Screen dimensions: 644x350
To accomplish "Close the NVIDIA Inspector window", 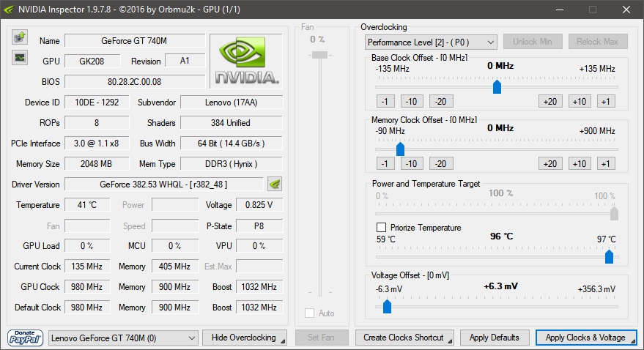I will point(626,10).
